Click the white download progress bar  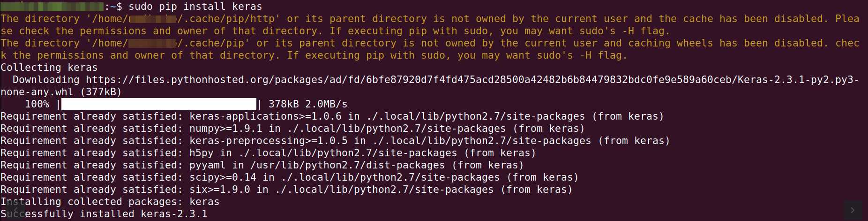tap(159, 104)
